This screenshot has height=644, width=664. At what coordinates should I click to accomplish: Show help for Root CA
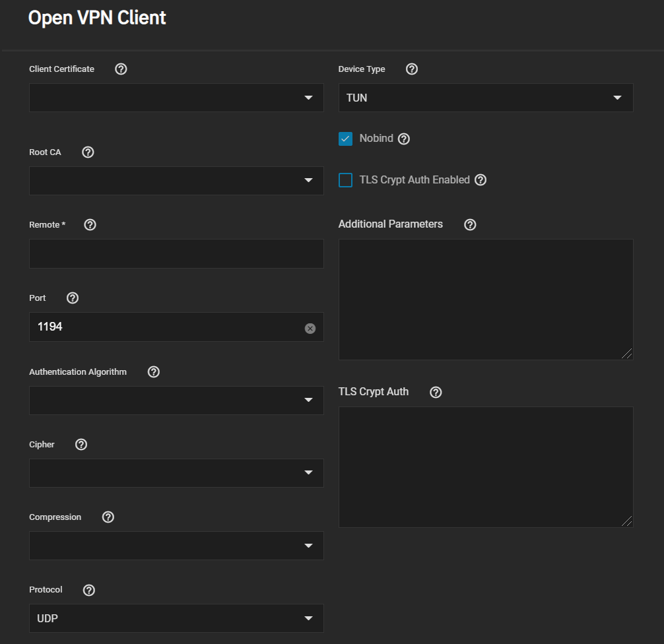pos(88,152)
